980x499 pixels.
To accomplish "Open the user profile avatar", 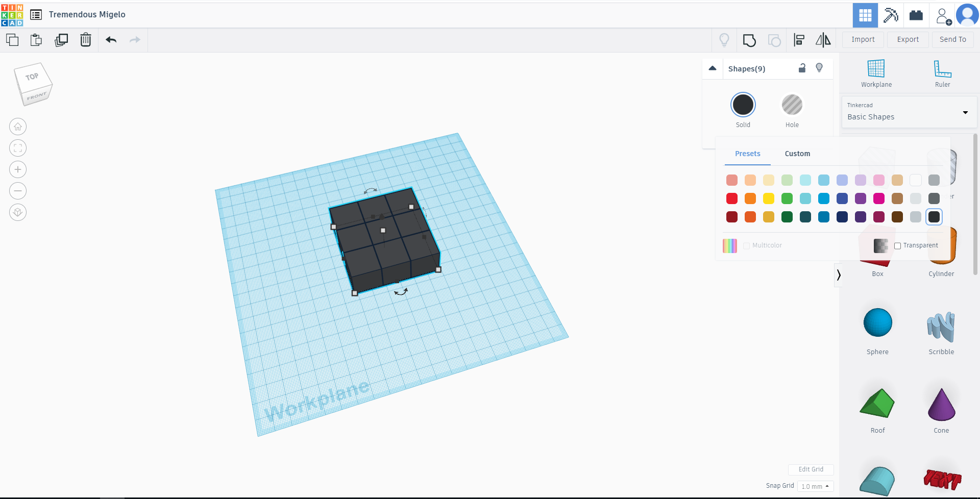I will click(x=967, y=15).
